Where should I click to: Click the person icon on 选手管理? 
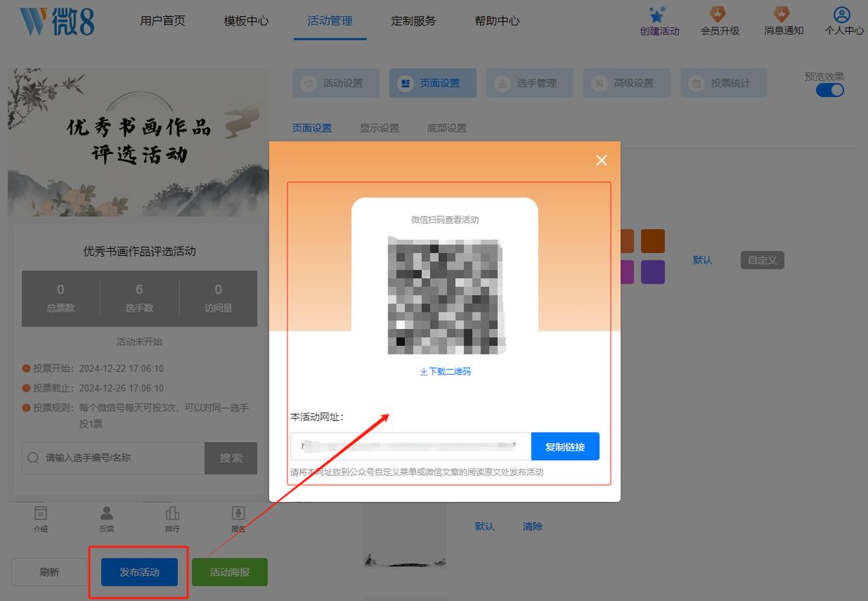pos(503,84)
